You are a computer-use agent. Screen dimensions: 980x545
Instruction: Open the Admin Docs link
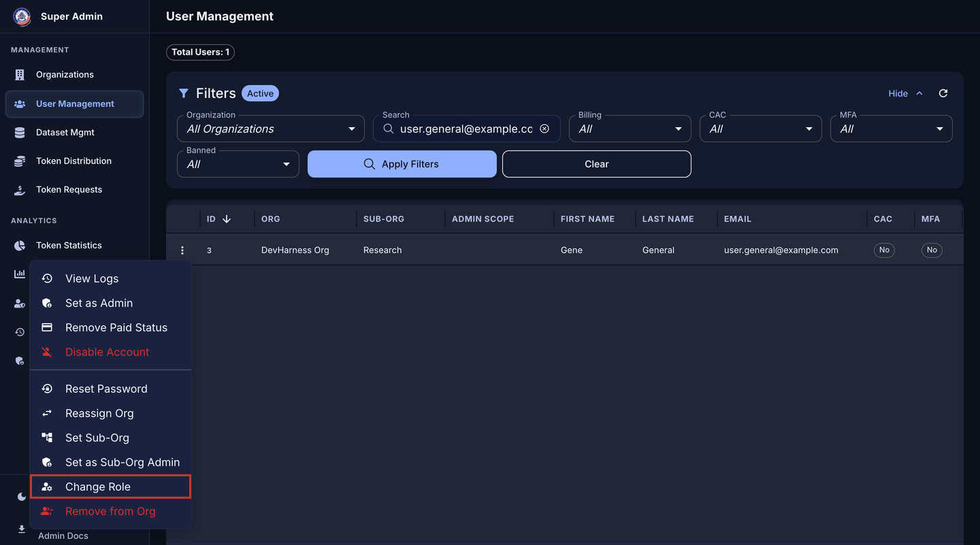(63, 536)
